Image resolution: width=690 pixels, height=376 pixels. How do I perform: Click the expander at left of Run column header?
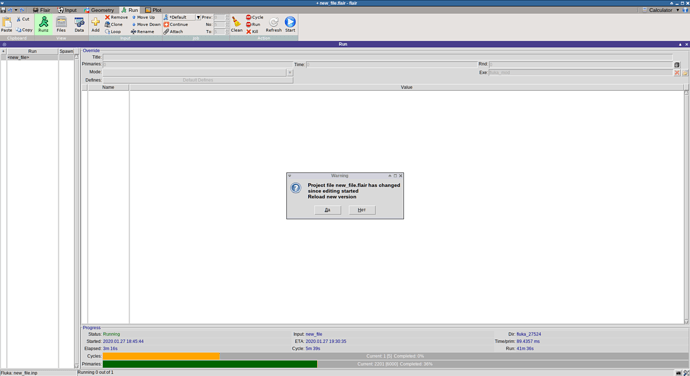click(3, 51)
